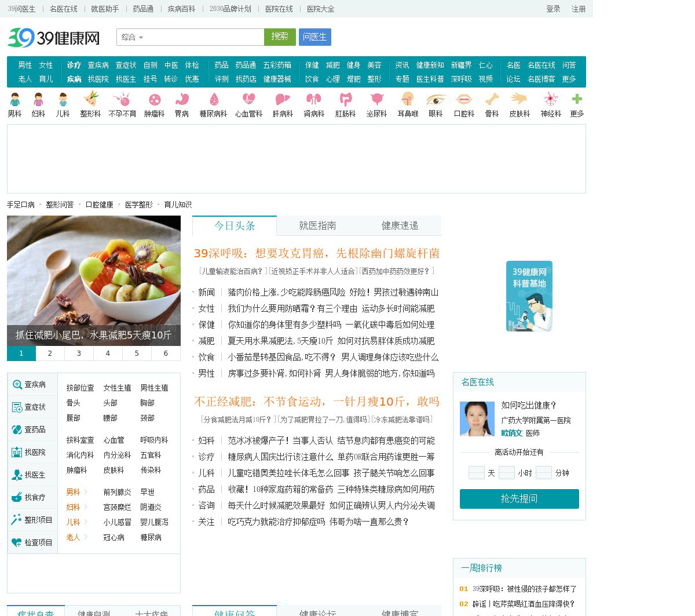Click the 抢先提问 button
The height and width of the screenshot is (616, 695).
[520, 499]
